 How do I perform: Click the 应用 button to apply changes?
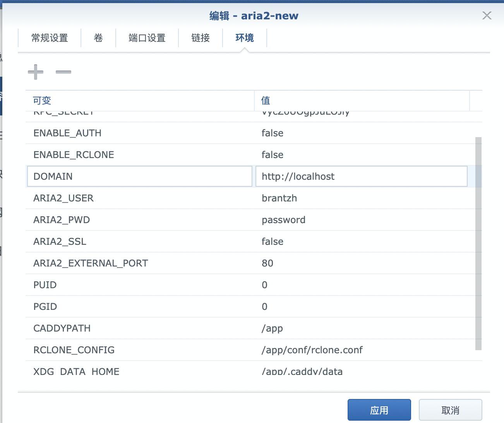click(x=380, y=409)
